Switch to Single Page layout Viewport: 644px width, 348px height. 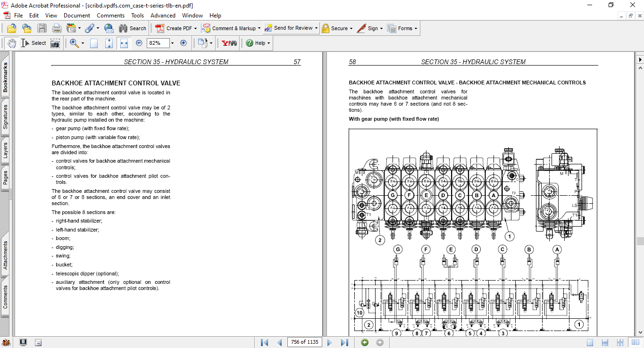pos(590,342)
